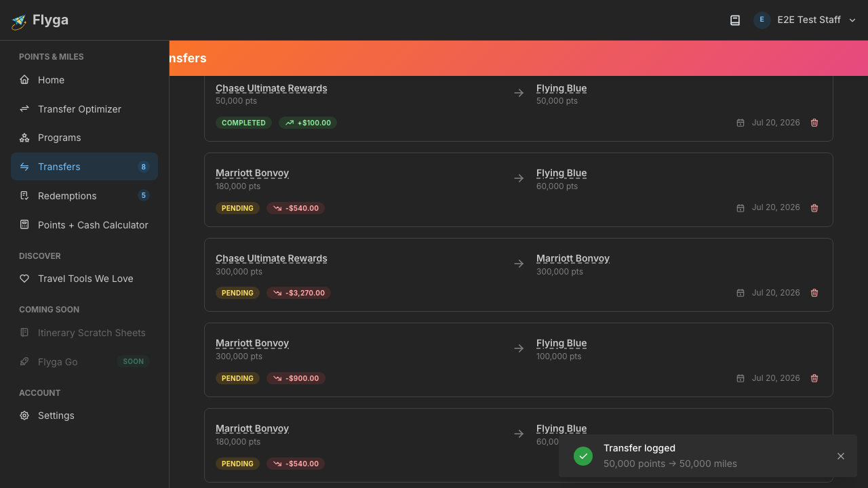Open the Flying Blue link showing 50,000 pts
868x488 pixels.
(x=561, y=88)
